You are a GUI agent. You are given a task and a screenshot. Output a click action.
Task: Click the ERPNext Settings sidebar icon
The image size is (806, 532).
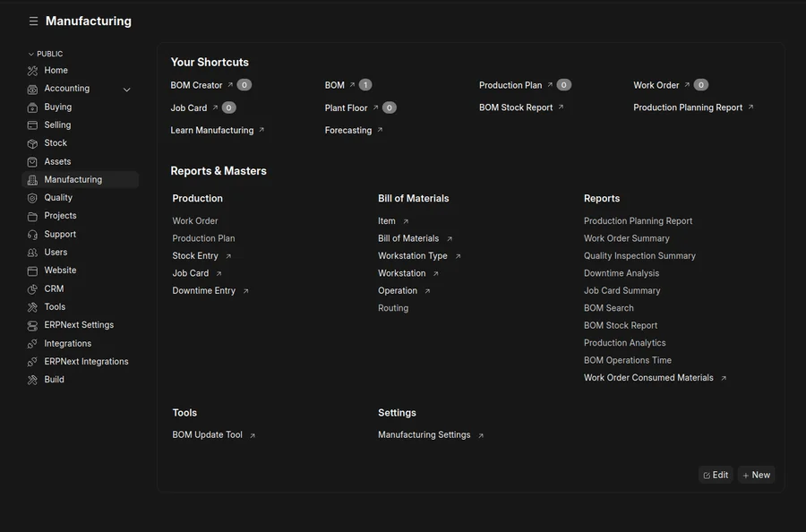coord(32,325)
